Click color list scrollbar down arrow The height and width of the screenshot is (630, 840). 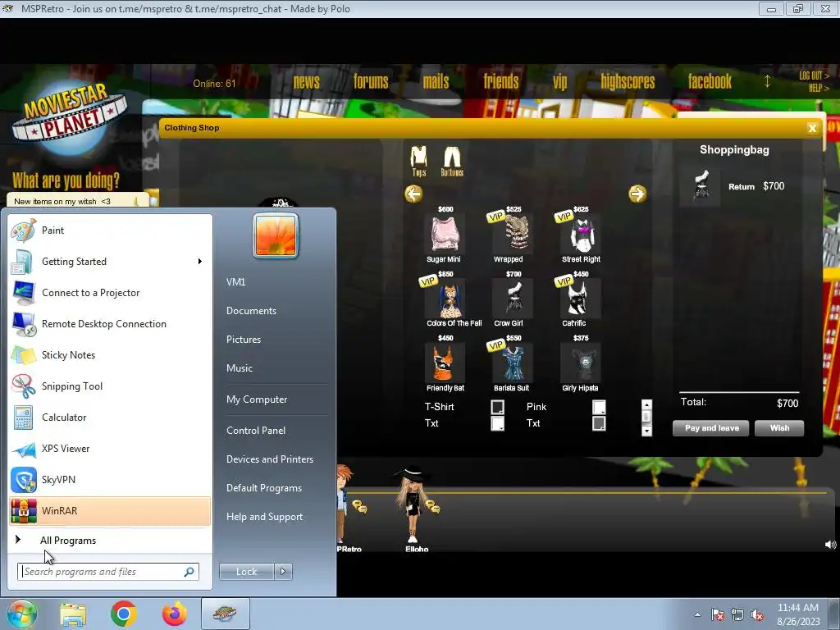tap(646, 431)
